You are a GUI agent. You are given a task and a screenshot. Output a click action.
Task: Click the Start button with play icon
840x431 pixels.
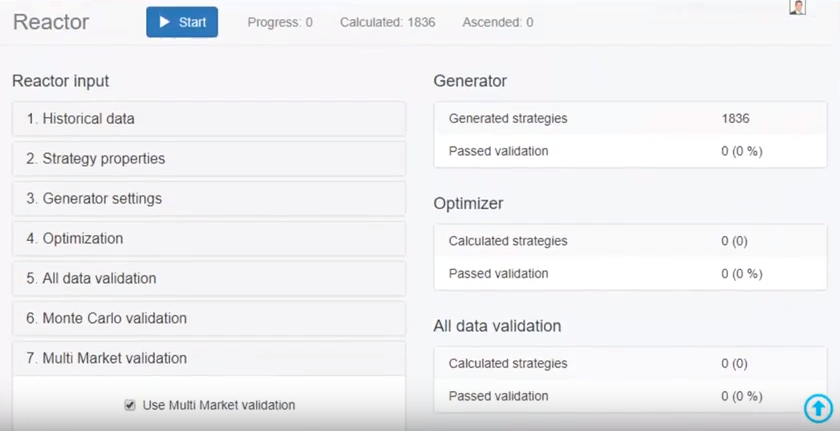[182, 22]
